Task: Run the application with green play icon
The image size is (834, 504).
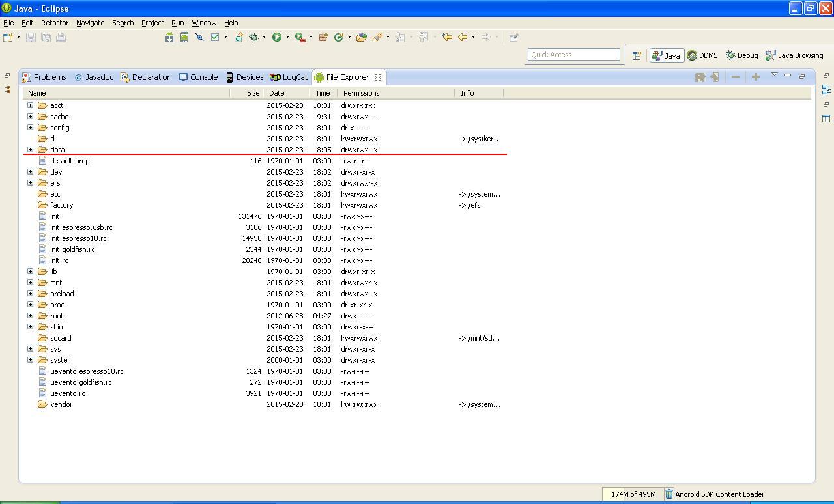Action: (277, 38)
